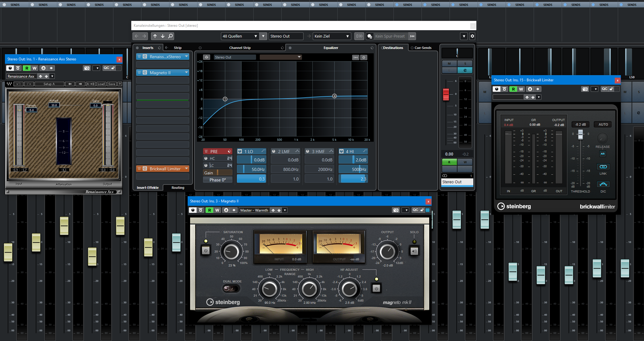The width and height of the screenshot is (644, 341).
Task: Open the Kein Ziel destination dropdown
Action: pos(332,36)
